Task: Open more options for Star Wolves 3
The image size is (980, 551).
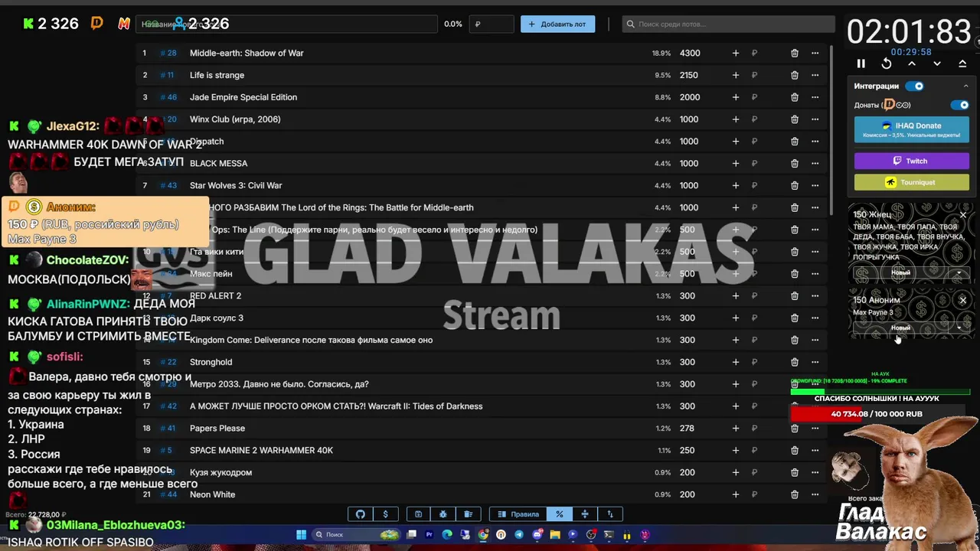Action: tap(815, 185)
